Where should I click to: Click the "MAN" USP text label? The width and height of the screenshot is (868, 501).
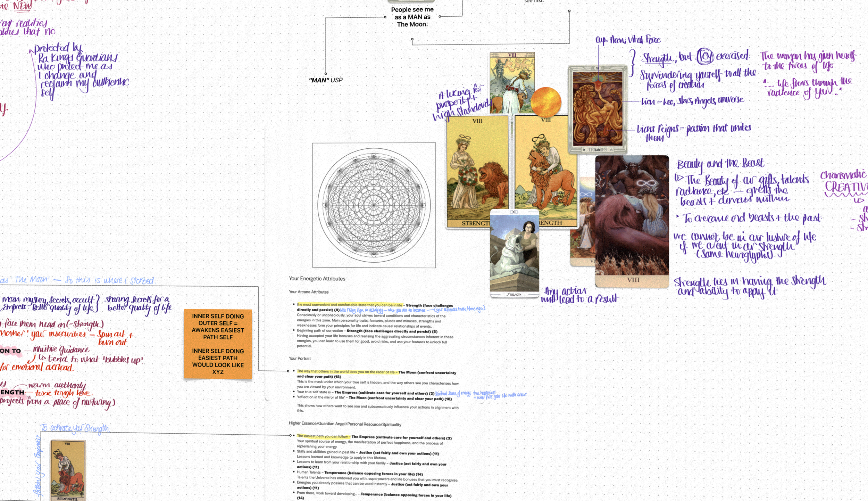pos(325,80)
